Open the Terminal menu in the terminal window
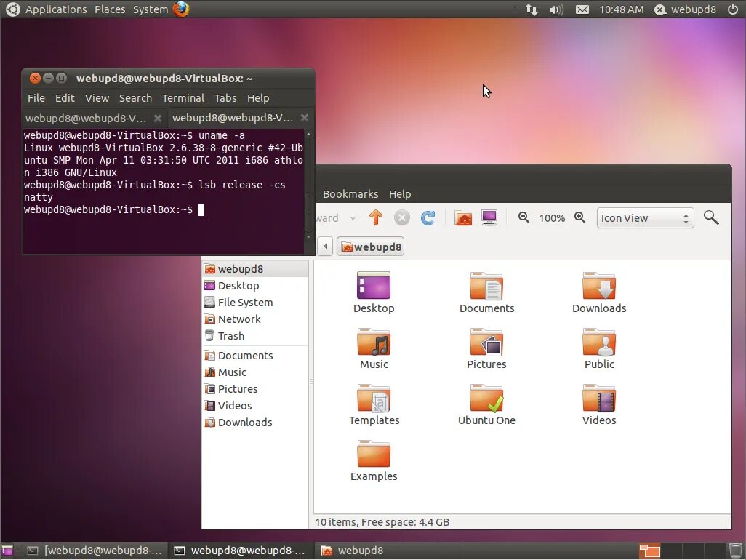The height and width of the screenshot is (560, 746). [x=183, y=97]
